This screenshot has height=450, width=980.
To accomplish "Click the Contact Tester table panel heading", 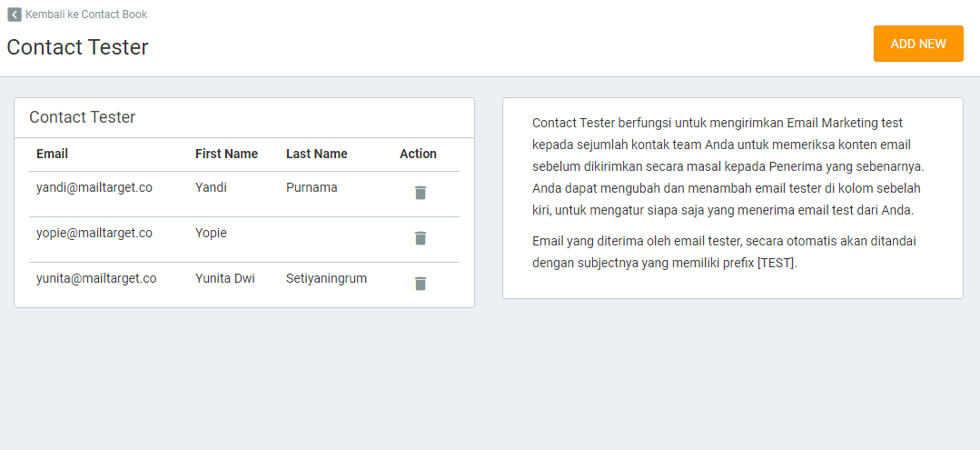I will (x=83, y=117).
